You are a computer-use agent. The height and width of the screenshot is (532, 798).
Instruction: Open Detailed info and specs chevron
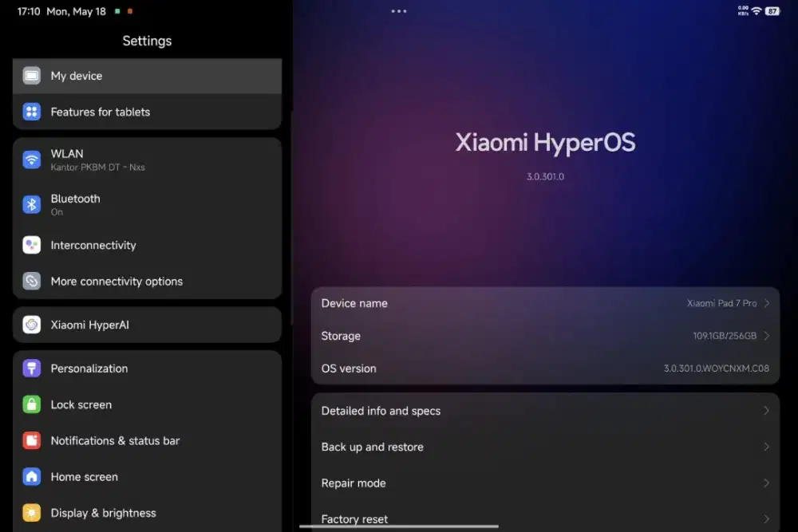coord(766,411)
